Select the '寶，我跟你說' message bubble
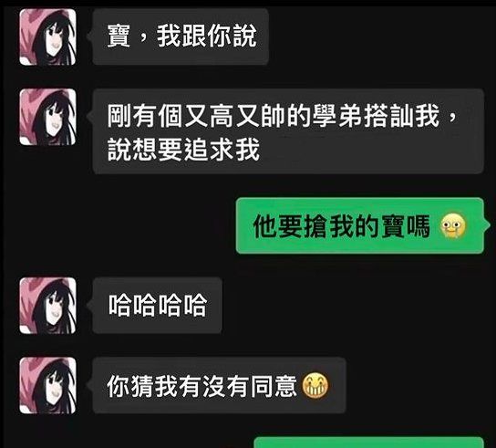Viewport: 496px width, 448px height. click(181, 36)
